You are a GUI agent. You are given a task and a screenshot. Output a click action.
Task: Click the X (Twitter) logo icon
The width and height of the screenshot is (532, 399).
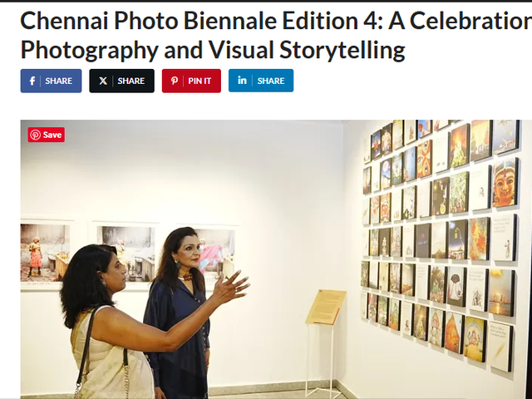click(x=103, y=81)
